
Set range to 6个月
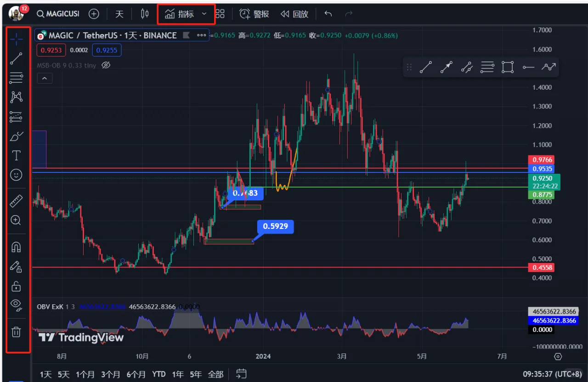pyautogui.click(x=136, y=374)
